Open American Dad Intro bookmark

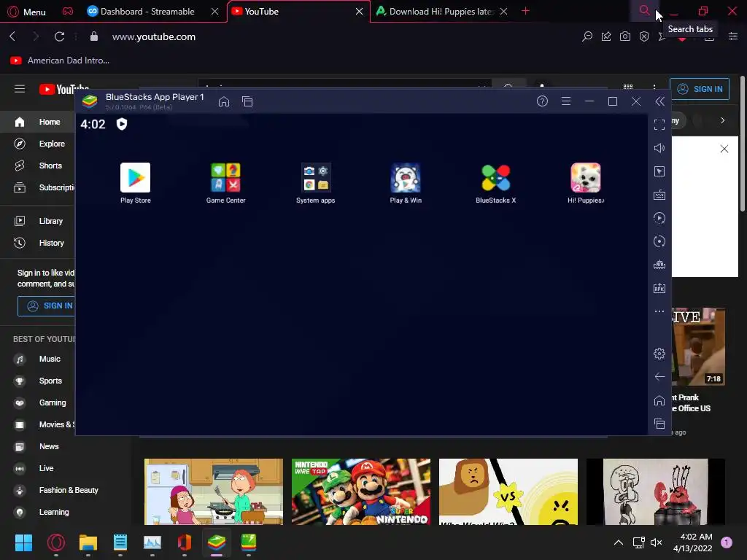click(x=60, y=61)
